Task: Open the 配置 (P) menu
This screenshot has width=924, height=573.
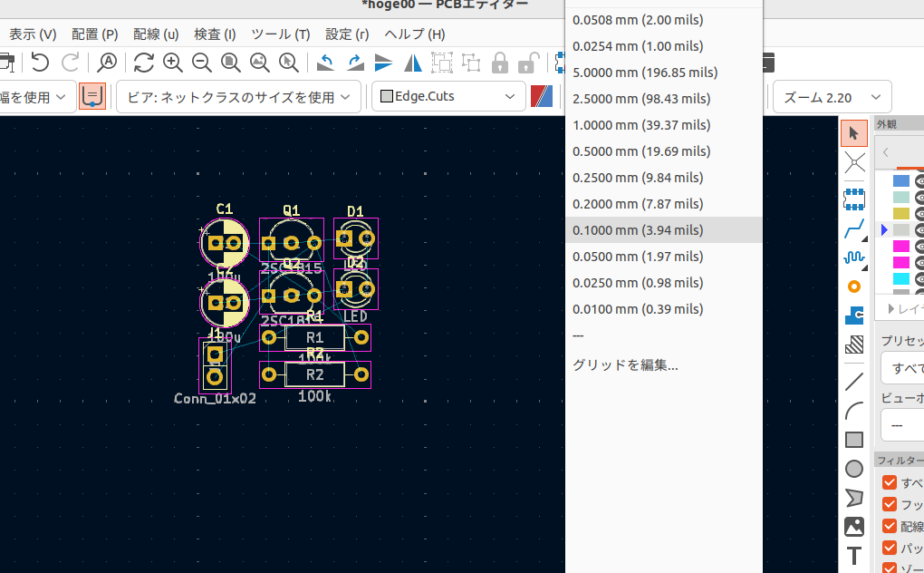Action: pos(95,34)
